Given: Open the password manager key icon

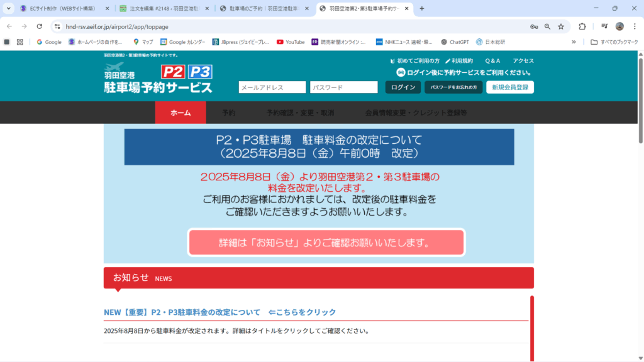Looking at the screenshot, I should point(534,26).
